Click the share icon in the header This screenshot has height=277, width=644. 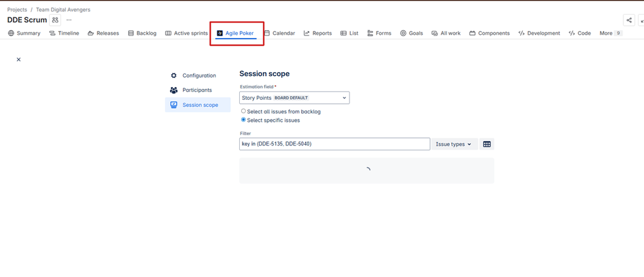[629, 20]
